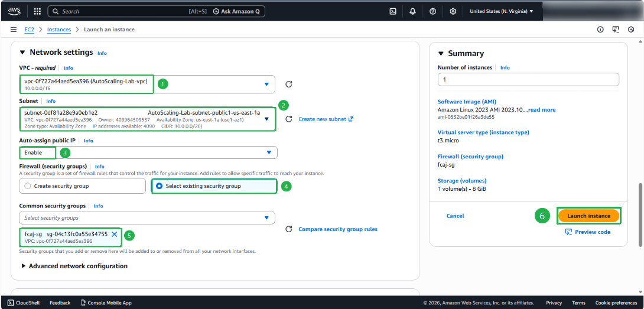Click the page vertical scrollbar
The image size is (644, 309).
pyautogui.click(x=640, y=214)
